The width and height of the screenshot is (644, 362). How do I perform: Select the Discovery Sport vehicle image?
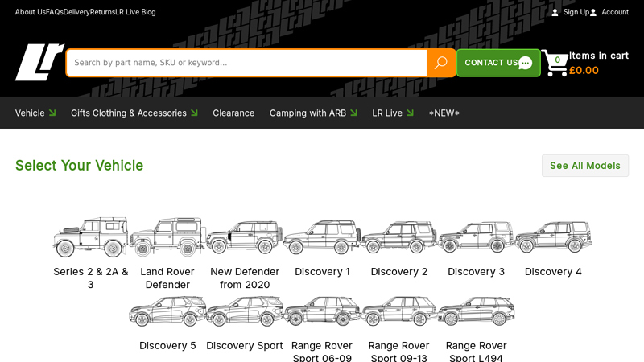pyautogui.click(x=245, y=311)
